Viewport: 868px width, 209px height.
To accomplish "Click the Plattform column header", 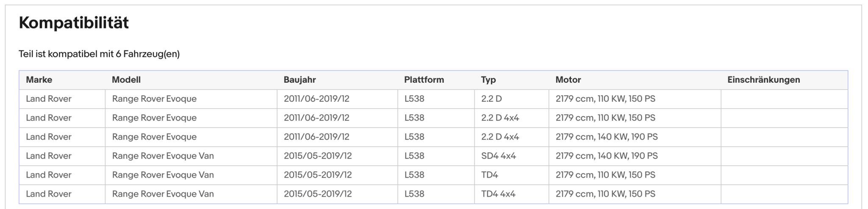I will click(424, 80).
